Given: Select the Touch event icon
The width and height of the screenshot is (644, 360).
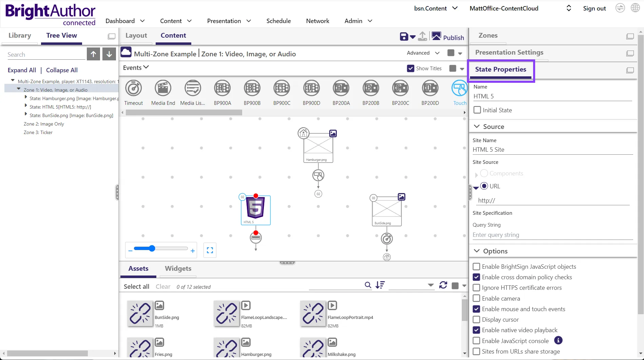Looking at the screenshot, I should point(460,88).
